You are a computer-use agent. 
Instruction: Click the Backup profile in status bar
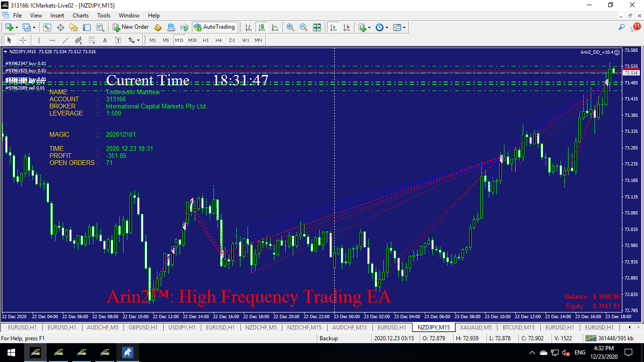329,338
